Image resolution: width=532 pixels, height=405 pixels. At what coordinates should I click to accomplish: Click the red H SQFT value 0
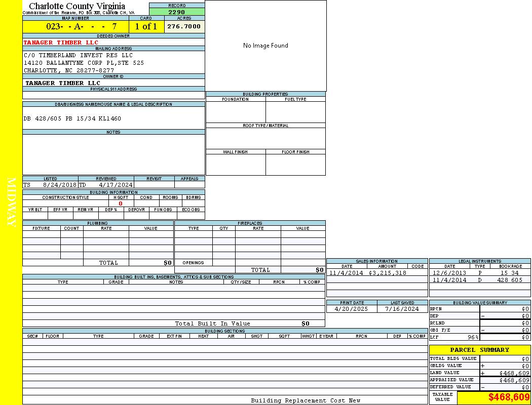tap(121, 204)
